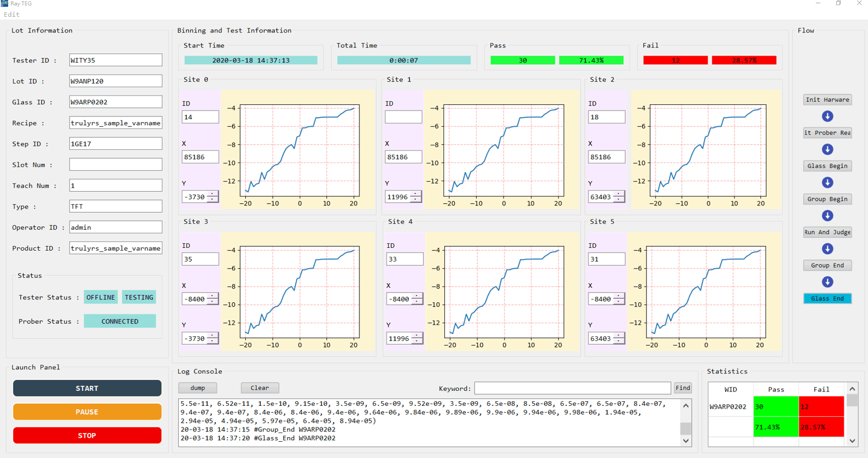Select the Glass End flow step
Screen dimensions: 868x458
(827, 299)
